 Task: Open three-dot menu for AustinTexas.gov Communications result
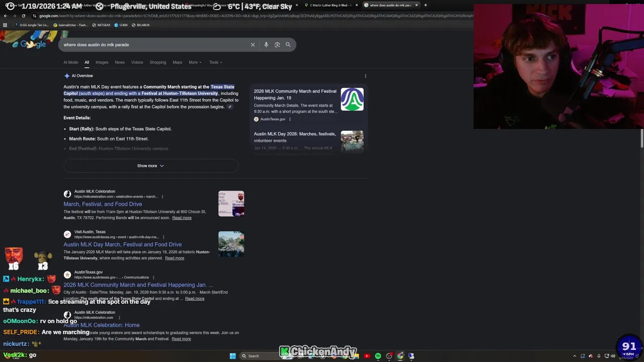(x=153, y=277)
